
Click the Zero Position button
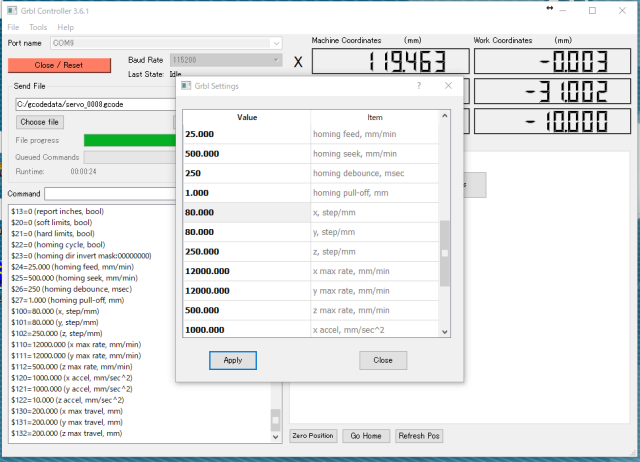click(x=313, y=436)
